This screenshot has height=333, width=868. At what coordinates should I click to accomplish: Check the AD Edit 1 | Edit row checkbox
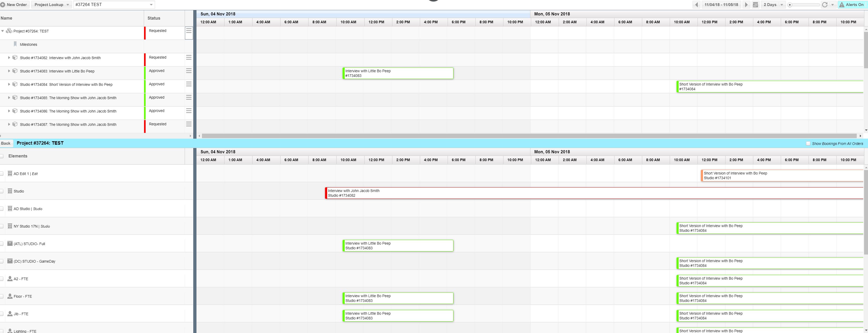pos(2,174)
